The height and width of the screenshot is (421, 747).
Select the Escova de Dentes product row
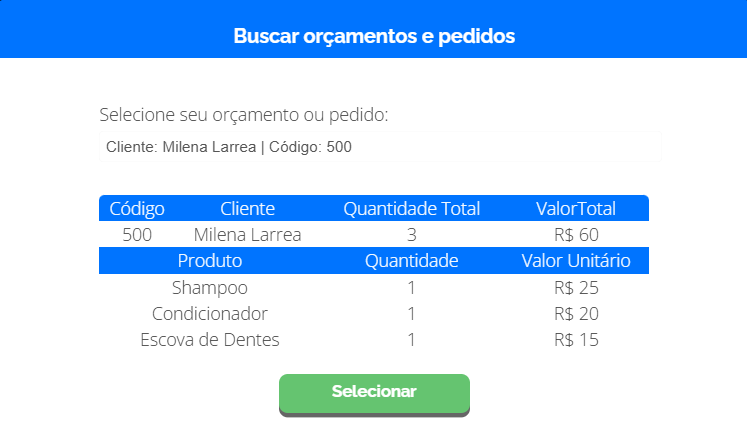click(x=210, y=340)
